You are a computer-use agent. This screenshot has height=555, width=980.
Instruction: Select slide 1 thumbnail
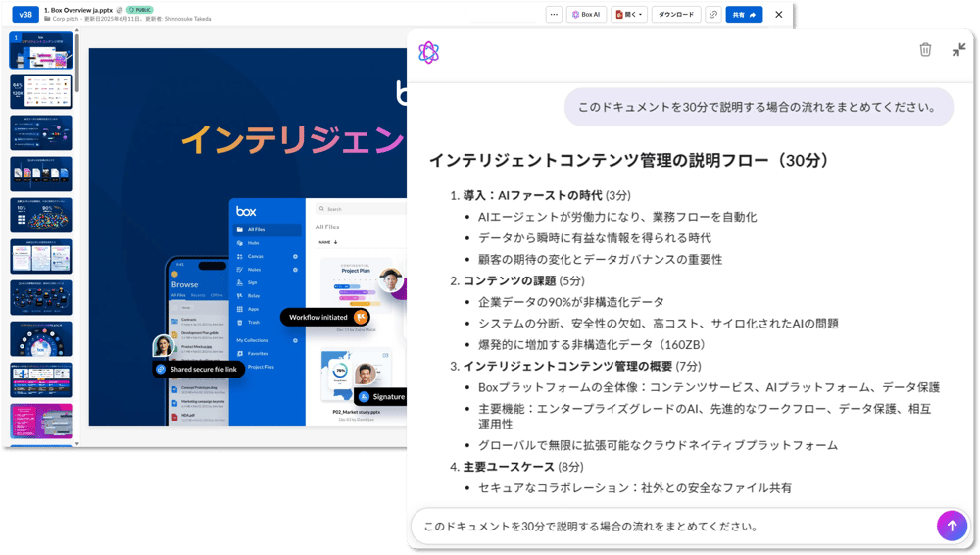[40, 51]
